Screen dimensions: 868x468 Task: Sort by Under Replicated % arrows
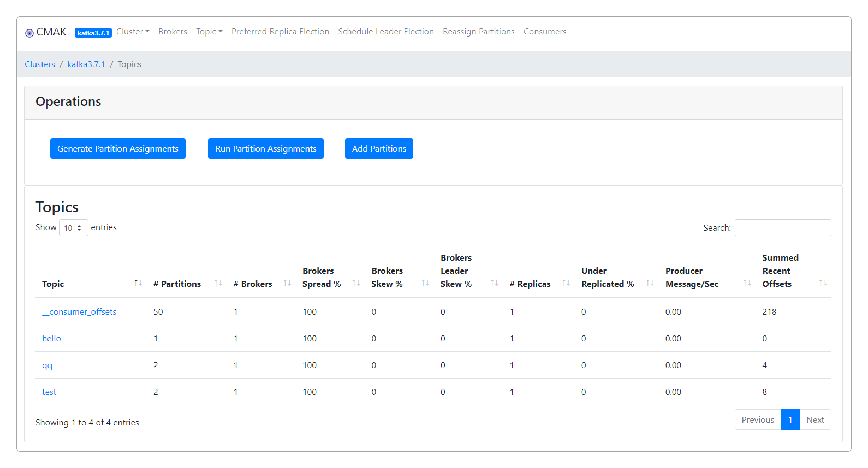point(650,283)
